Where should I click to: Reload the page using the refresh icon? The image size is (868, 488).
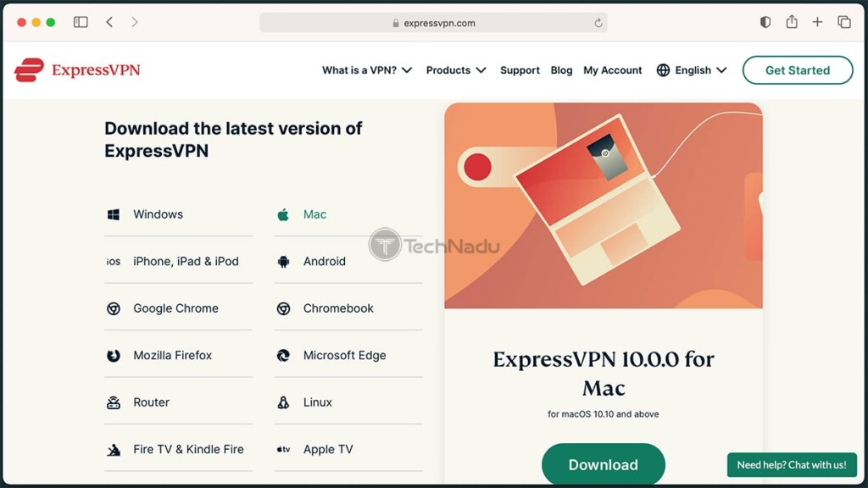tap(598, 23)
